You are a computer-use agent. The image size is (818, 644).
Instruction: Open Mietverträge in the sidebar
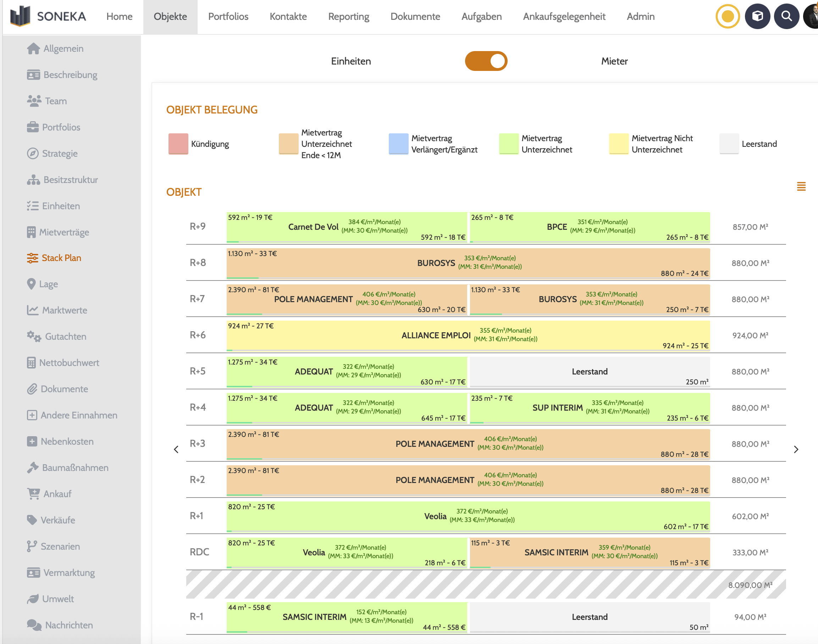coord(64,232)
